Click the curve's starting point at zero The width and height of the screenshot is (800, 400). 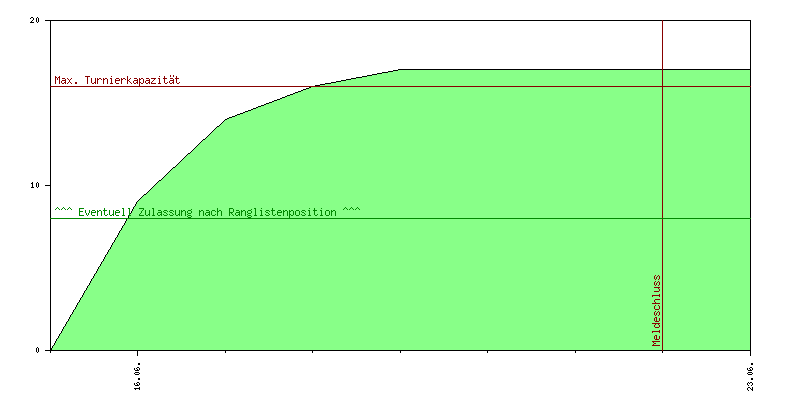tap(51, 350)
